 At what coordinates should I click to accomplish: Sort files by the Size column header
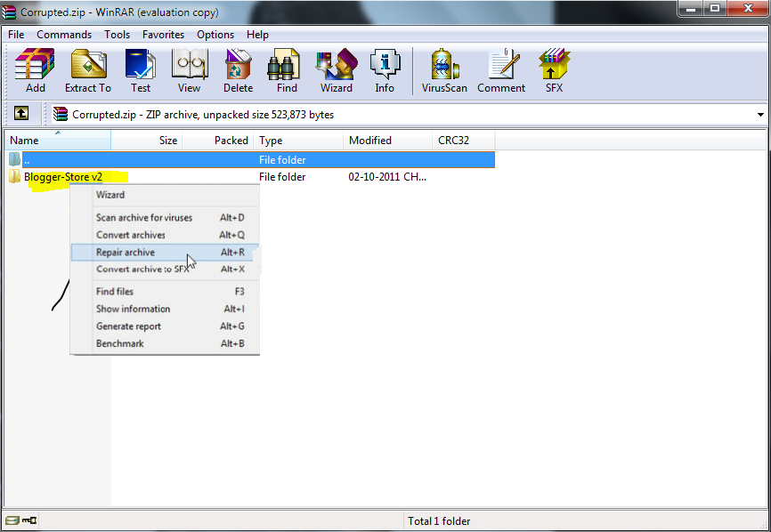point(167,140)
